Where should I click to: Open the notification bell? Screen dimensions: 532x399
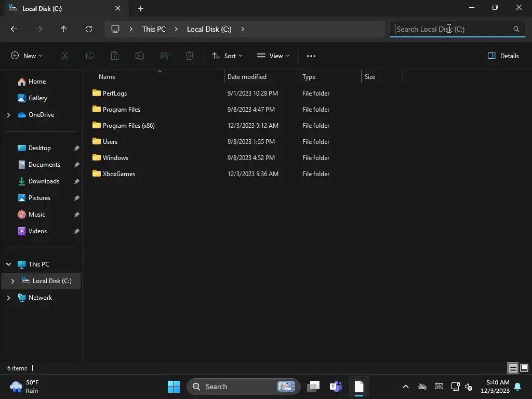(x=518, y=387)
